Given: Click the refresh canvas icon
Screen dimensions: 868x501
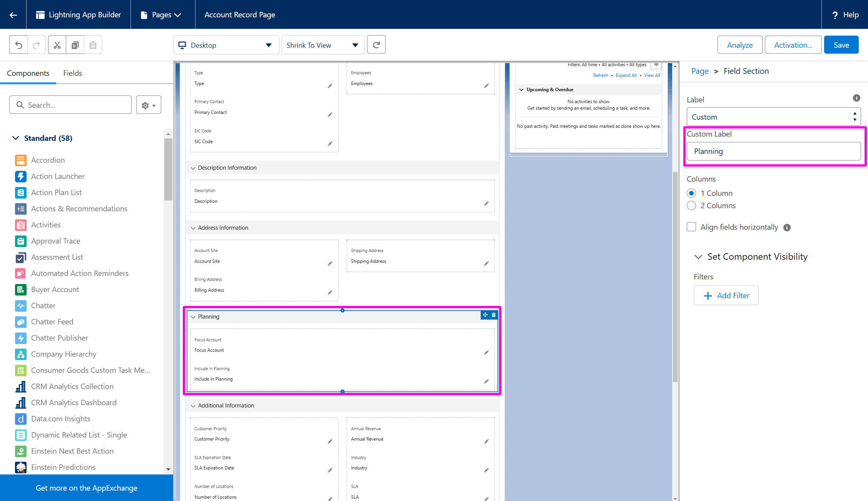Looking at the screenshot, I should (376, 45).
